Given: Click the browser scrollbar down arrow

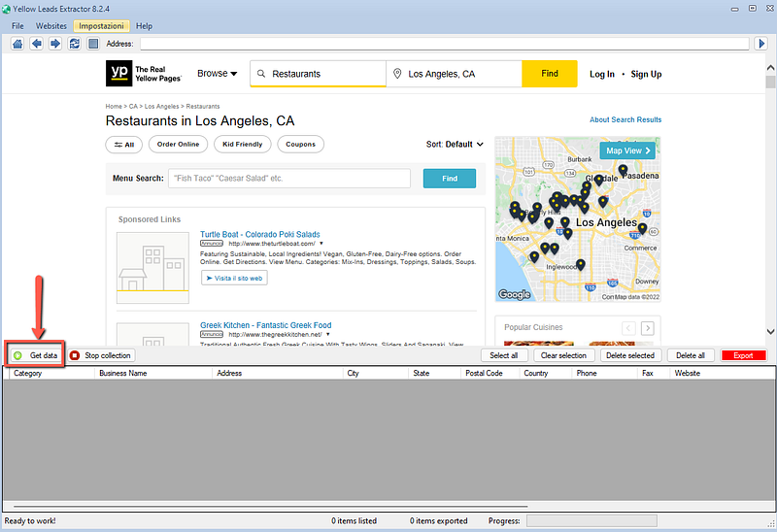Looking at the screenshot, I should click(770, 331).
